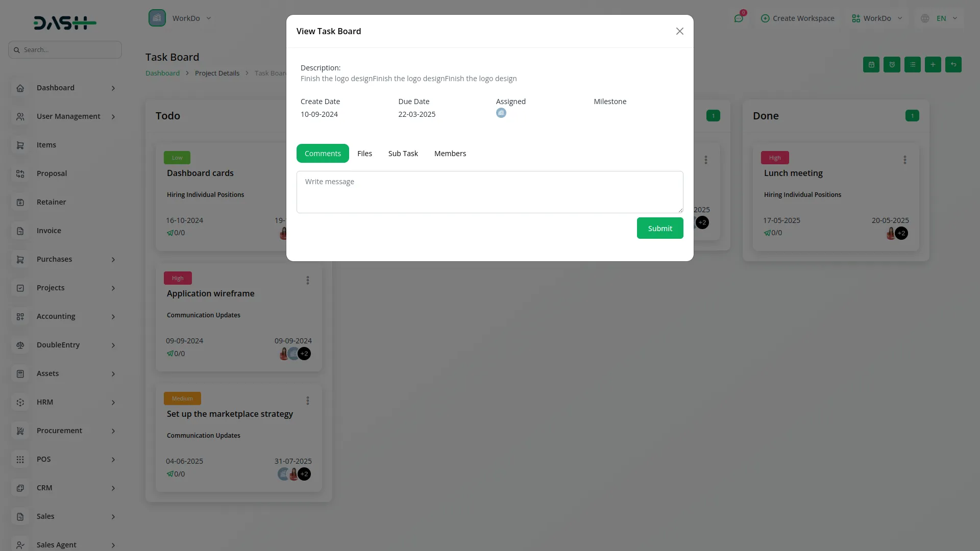The image size is (980, 551).
Task: Click the plus icon to add a task
Action: (x=933, y=64)
